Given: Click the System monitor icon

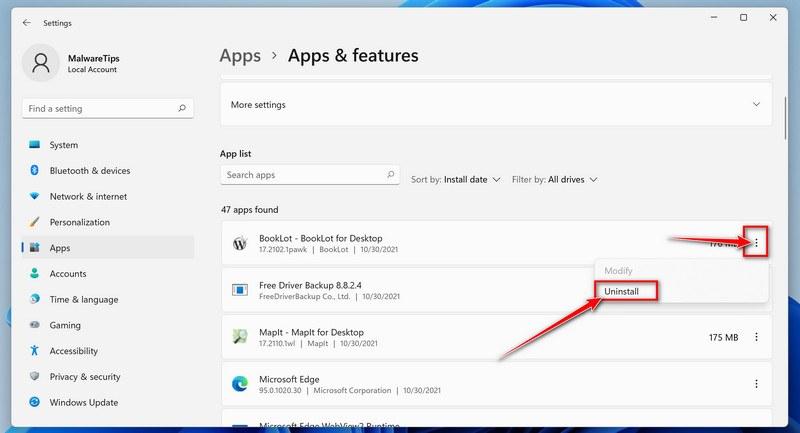Looking at the screenshot, I should point(34,145).
